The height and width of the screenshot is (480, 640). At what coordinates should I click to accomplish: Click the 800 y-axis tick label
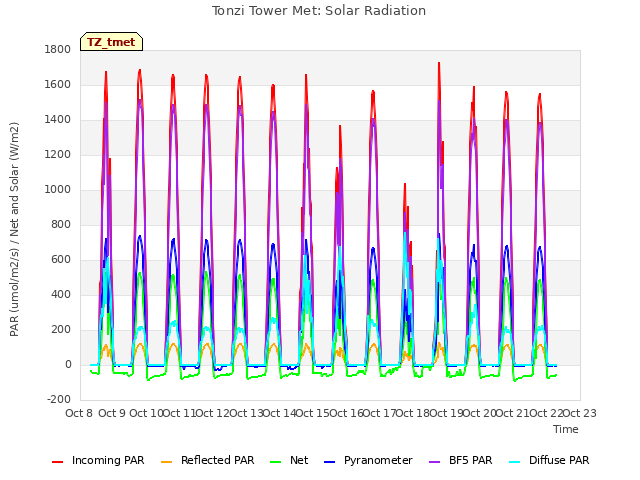click(61, 224)
